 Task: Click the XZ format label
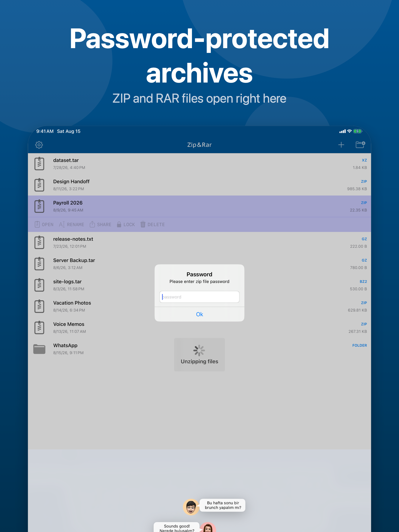[364, 160]
